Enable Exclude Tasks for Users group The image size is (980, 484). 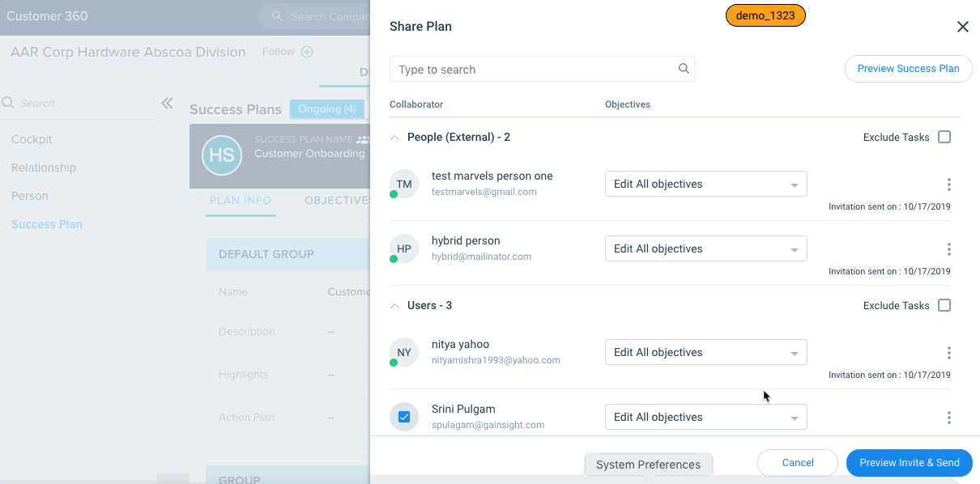[x=944, y=305]
